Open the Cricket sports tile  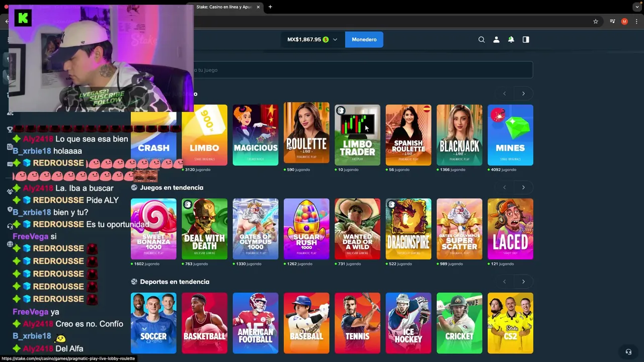point(459,323)
